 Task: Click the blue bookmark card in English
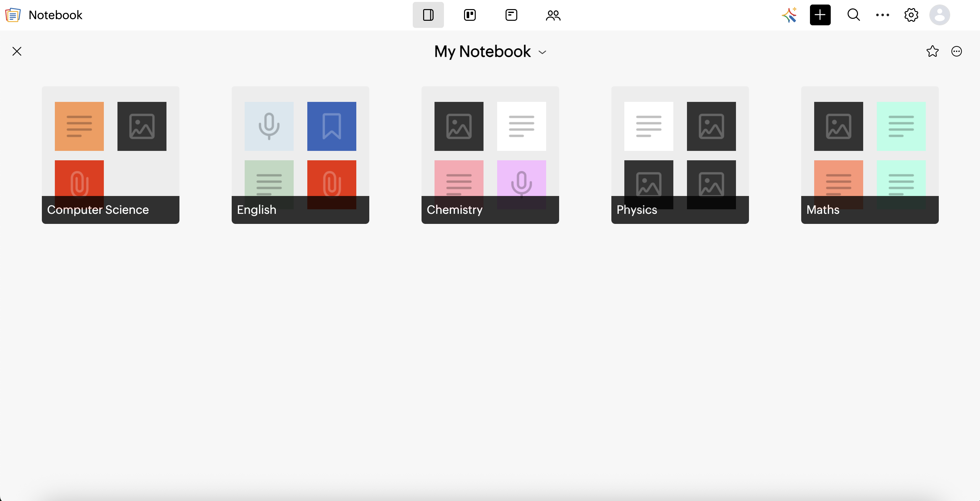click(x=332, y=126)
